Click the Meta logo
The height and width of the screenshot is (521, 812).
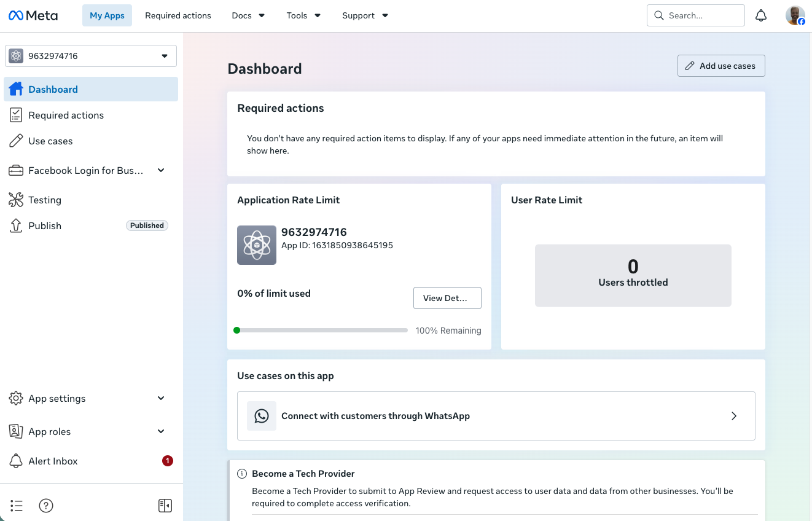click(33, 15)
